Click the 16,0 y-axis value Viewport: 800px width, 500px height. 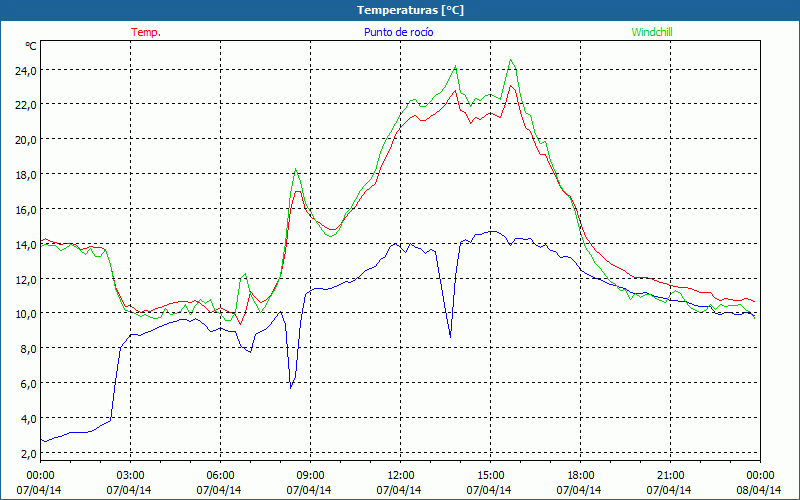(x=26, y=210)
